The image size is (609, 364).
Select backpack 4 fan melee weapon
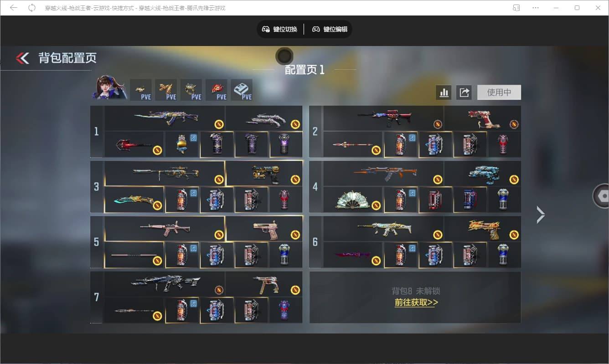coord(353,200)
